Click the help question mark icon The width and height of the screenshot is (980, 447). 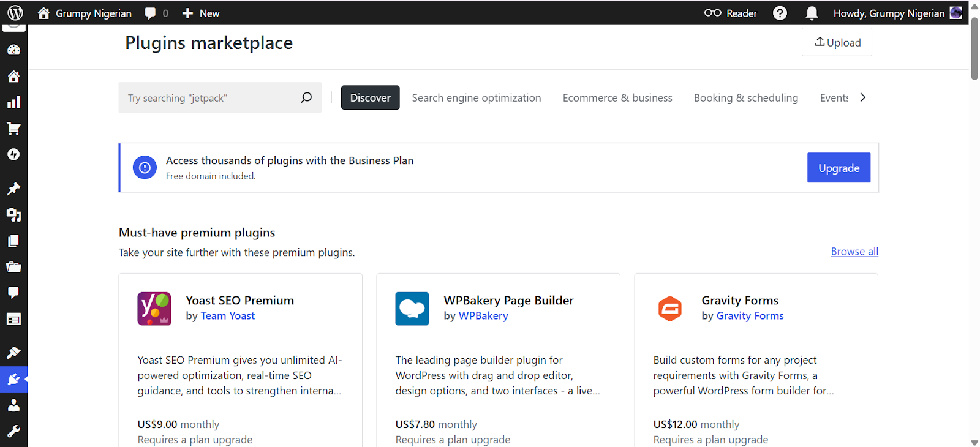pyautogui.click(x=780, y=13)
